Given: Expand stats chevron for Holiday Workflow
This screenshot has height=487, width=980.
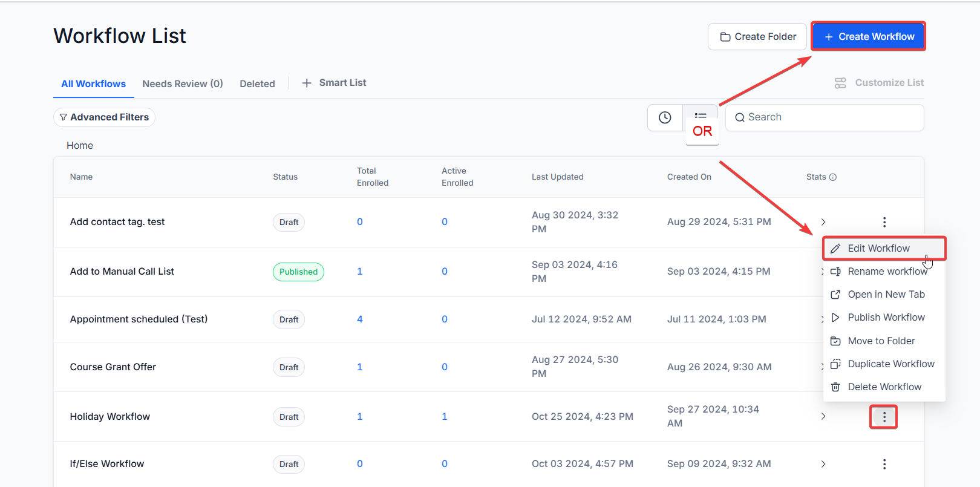Looking at the screenshot, I should 823,417.
